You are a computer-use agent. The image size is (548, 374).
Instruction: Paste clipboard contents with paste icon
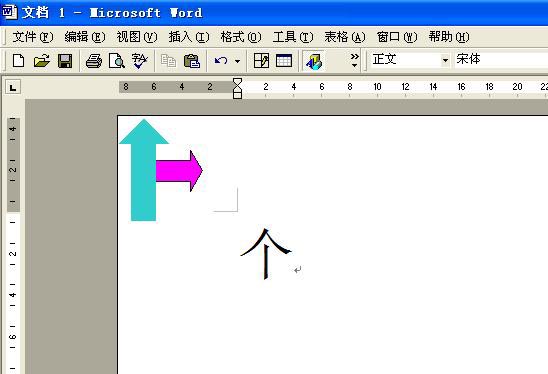coord(192,61)
